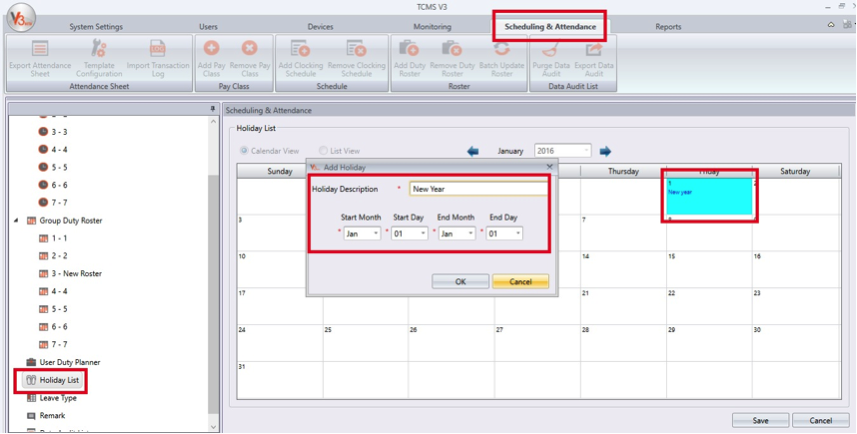The image size is (857, 434).
Task: Switch to Reports tab
Action: (668, 26)
